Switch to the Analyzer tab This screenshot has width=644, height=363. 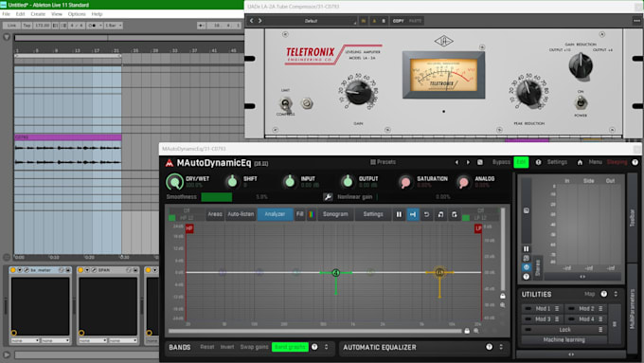(275, 214)
